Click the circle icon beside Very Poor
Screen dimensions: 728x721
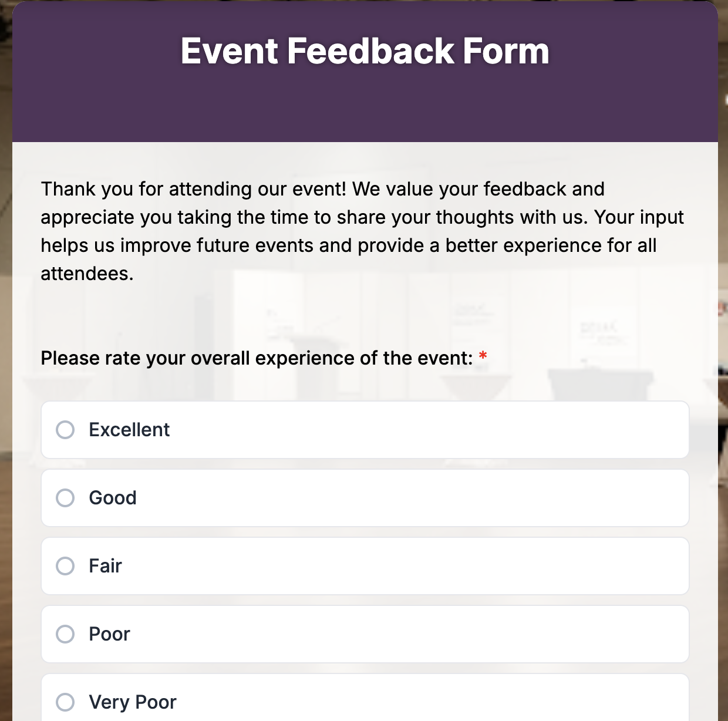pyautogui.click(x=66, y=702)
